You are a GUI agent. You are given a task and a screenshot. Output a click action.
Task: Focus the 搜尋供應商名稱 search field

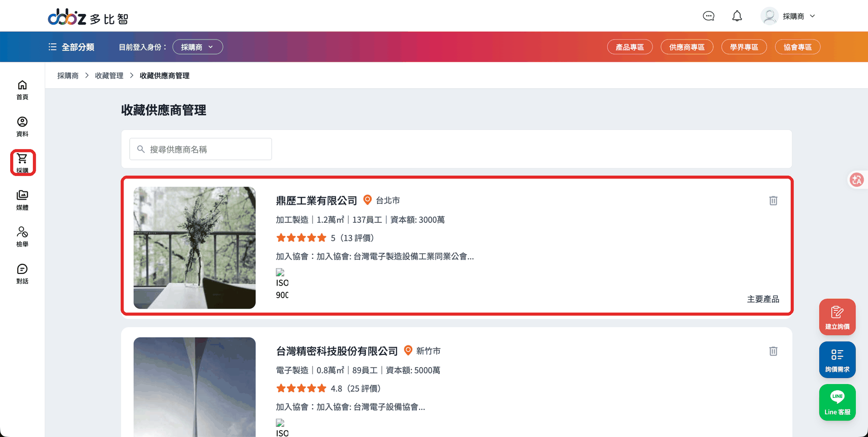pos(201,149)
